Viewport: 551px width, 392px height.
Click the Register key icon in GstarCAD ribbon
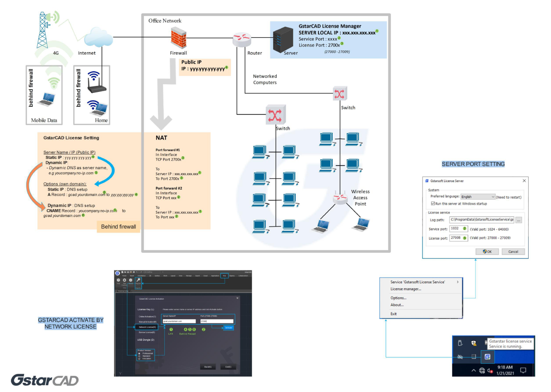tap(138, 281)
